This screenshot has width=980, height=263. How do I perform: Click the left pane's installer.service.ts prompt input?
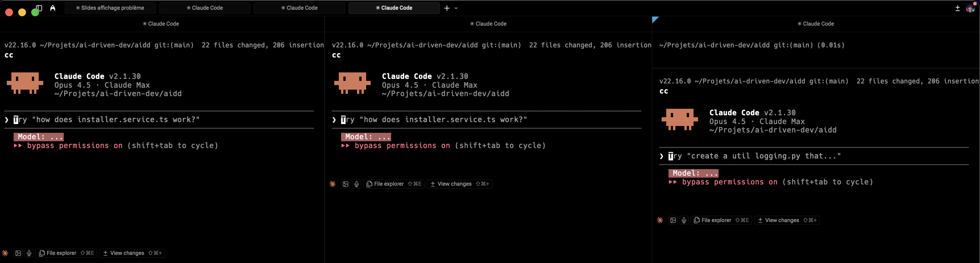coord(159,120)
